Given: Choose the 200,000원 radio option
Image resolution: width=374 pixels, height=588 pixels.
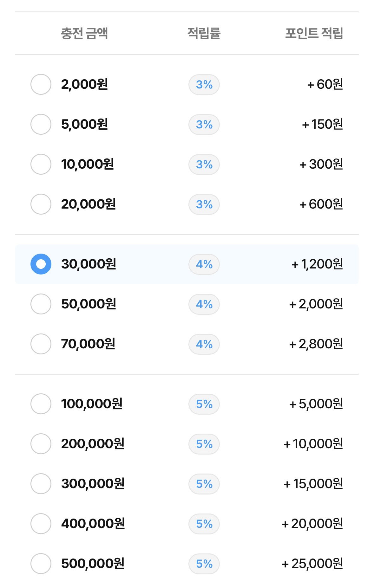Looking at the screenshot, I should tap(41, 444).
